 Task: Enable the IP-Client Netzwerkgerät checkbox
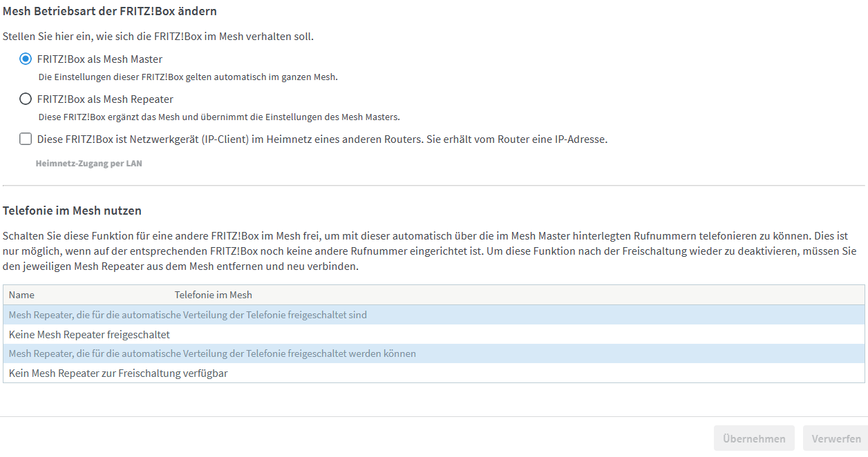tap(26, 139)
